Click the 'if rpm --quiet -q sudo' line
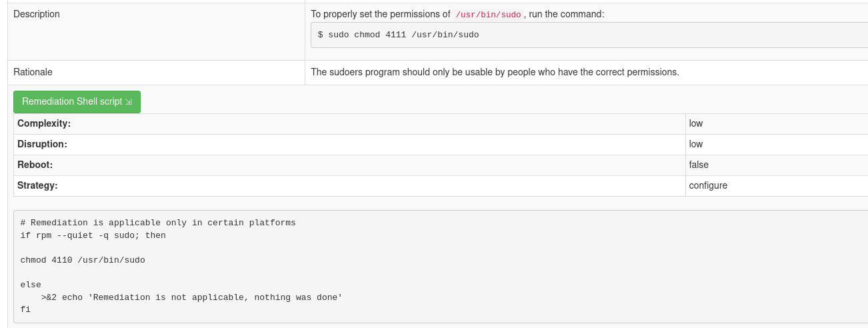 tap(93, 235)
